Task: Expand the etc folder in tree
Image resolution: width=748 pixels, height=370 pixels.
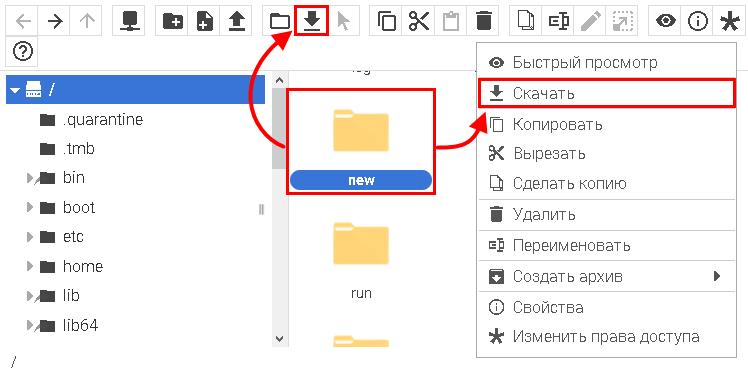Action: tap(30, 236)
